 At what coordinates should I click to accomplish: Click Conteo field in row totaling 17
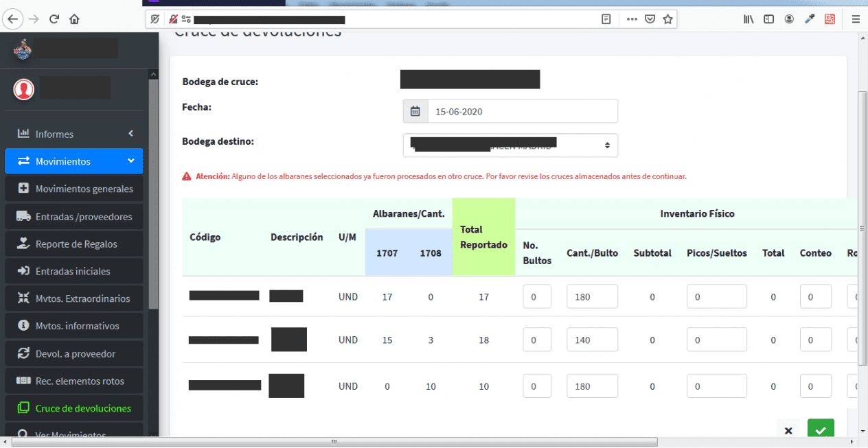pos(816,296)
